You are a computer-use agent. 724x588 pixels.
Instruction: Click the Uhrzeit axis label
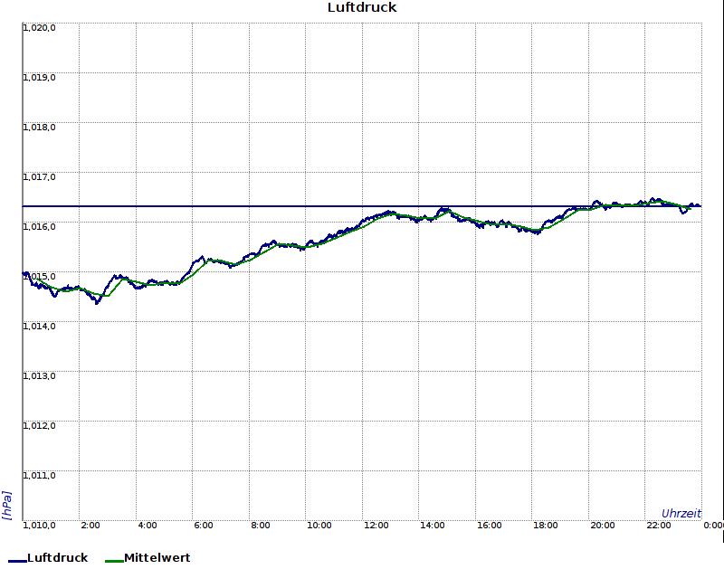pyautogui.click(x=681, y=514)
